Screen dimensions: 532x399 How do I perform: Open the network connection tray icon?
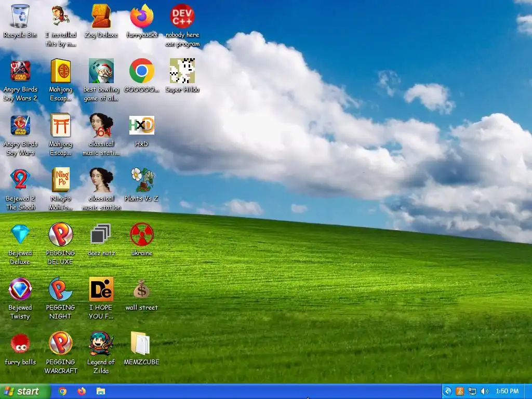point(472,392)
